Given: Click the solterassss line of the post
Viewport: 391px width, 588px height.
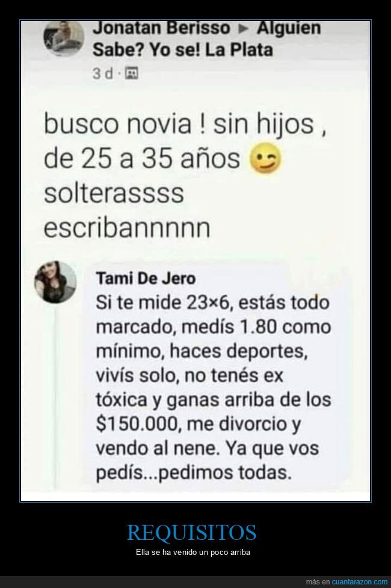Looking at the screenshot, I should (114, 193).
